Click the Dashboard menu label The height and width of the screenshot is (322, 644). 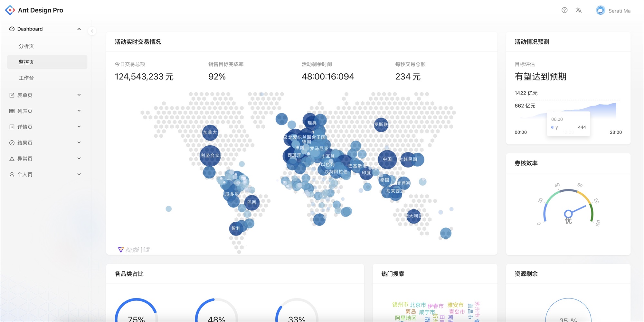30,29
